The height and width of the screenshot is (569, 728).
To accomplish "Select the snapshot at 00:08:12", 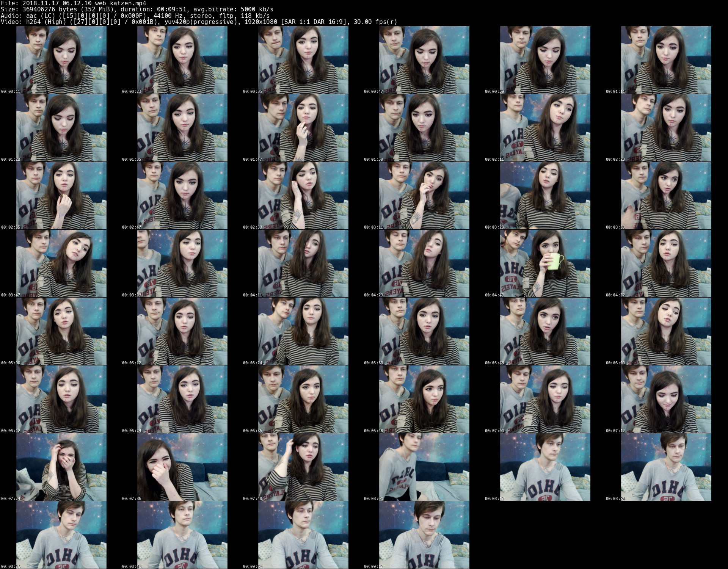I will tap(545, 467).
